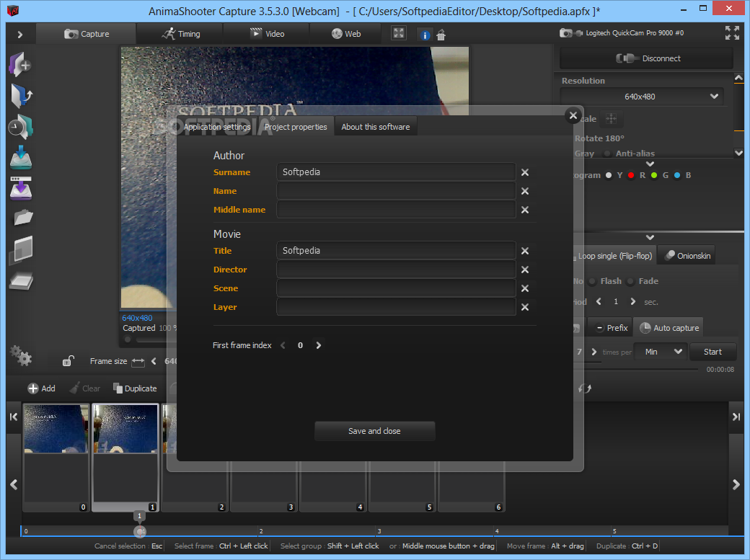Toggle Loop single (Flip-flop)
750x560 pixels.
(x=614, y=256)
